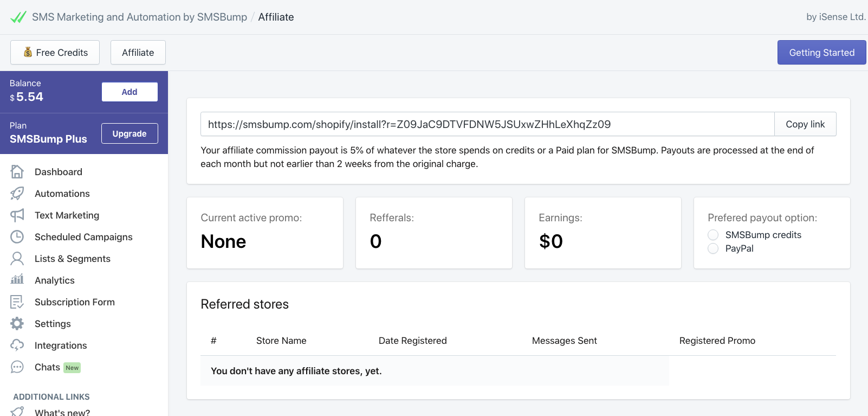This screenshot has height=416, width=868.
Task: Click the Affiliate button
Action: [138, 53]
